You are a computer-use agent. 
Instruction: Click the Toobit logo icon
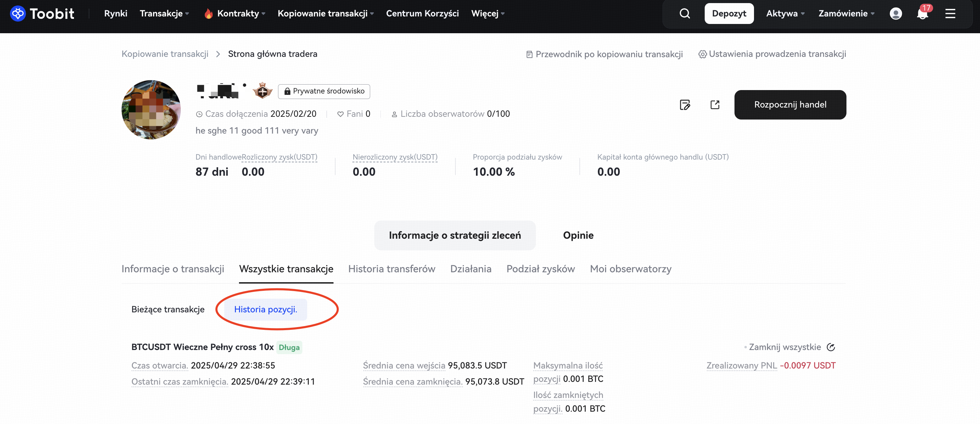point(17,14)
